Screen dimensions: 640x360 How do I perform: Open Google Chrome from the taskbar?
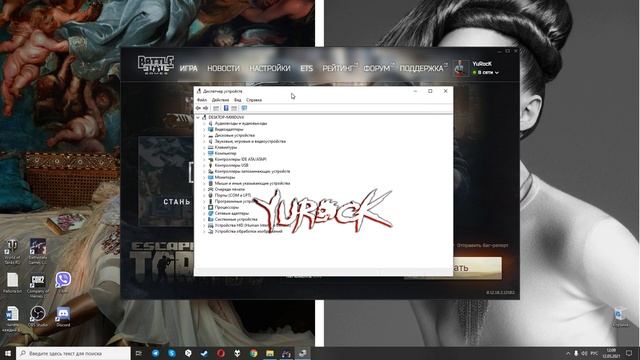253,353
